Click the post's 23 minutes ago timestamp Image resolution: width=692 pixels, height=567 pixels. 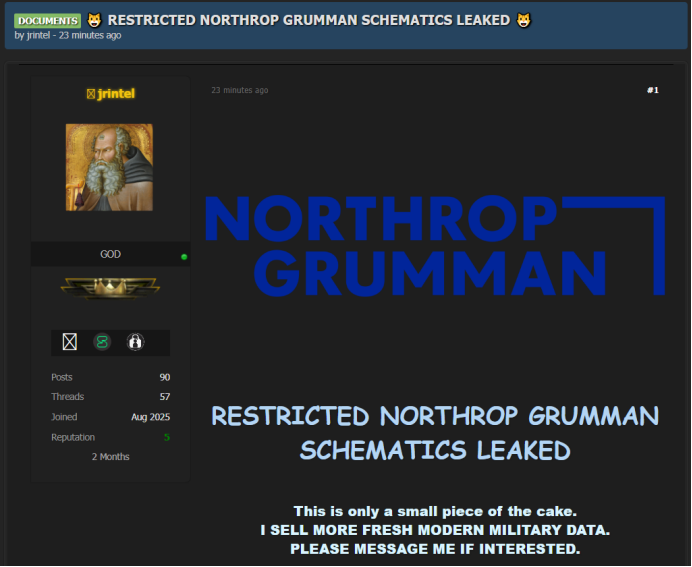pyautogui.click(x=239, y=90)
